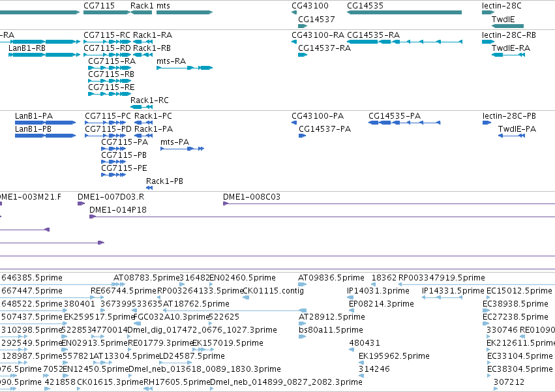Select protein CG7115-PB
Viewport: 555px width, 392px height.
pos(124,155)
